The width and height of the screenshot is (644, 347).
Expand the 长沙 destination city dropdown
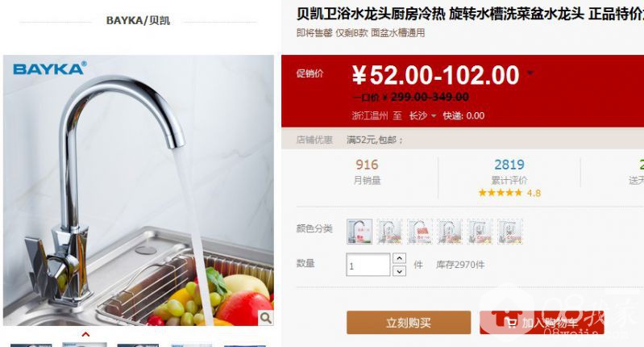point(422,116)
